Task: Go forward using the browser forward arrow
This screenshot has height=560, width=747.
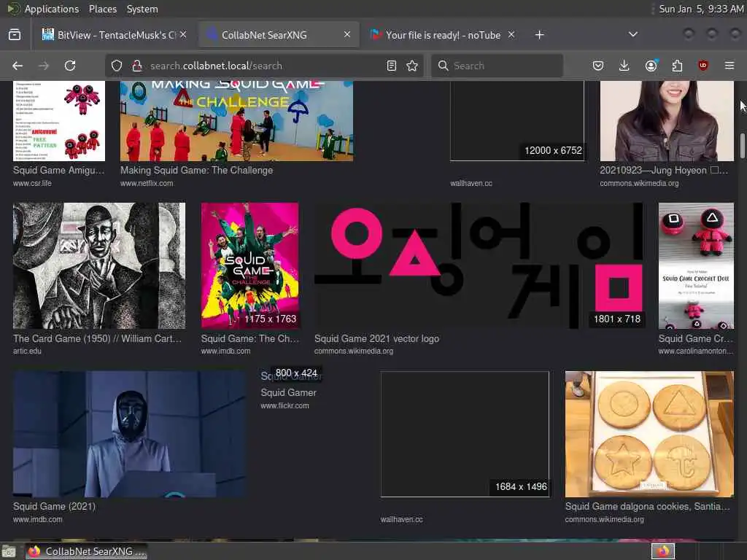Action: click(44, 66)
